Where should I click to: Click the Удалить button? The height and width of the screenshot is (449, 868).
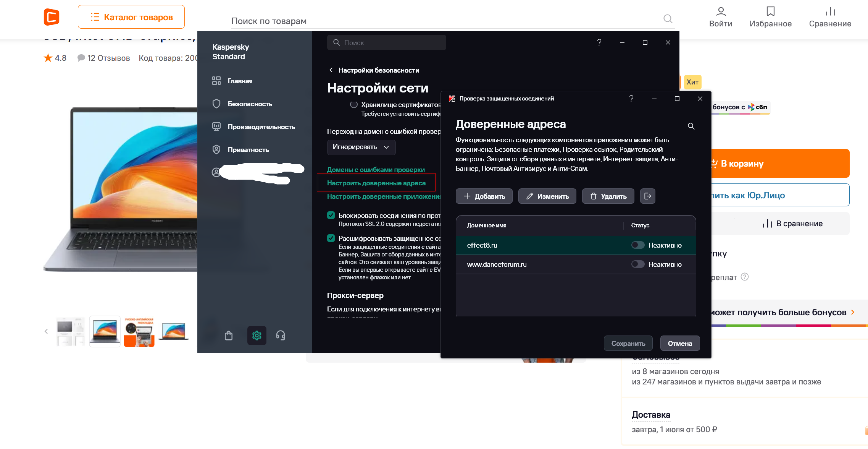tap(608, 196)
